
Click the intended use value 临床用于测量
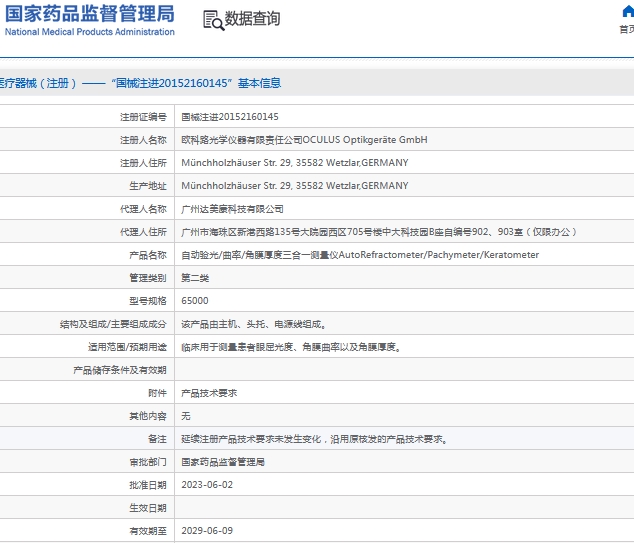tap(291, 347)
